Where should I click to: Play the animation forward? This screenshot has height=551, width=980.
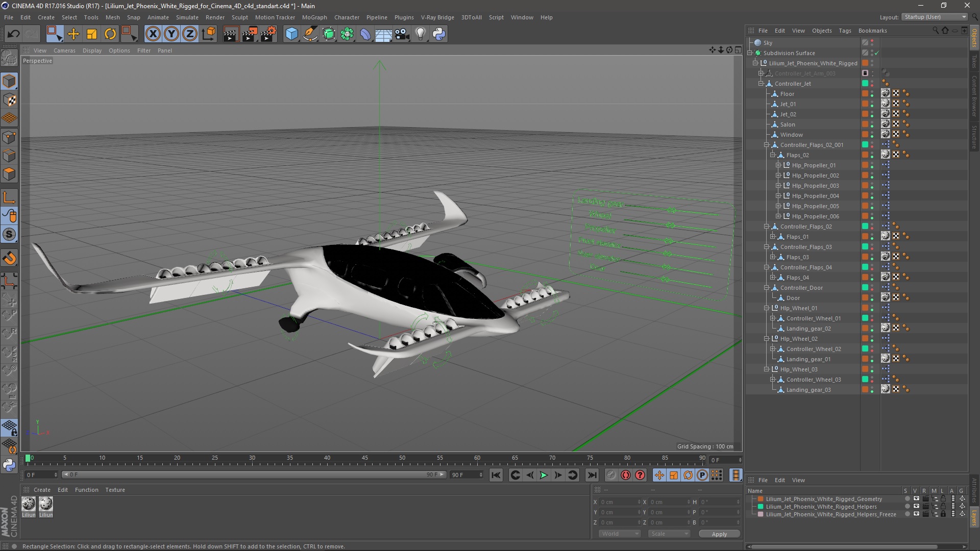[544, 475]
